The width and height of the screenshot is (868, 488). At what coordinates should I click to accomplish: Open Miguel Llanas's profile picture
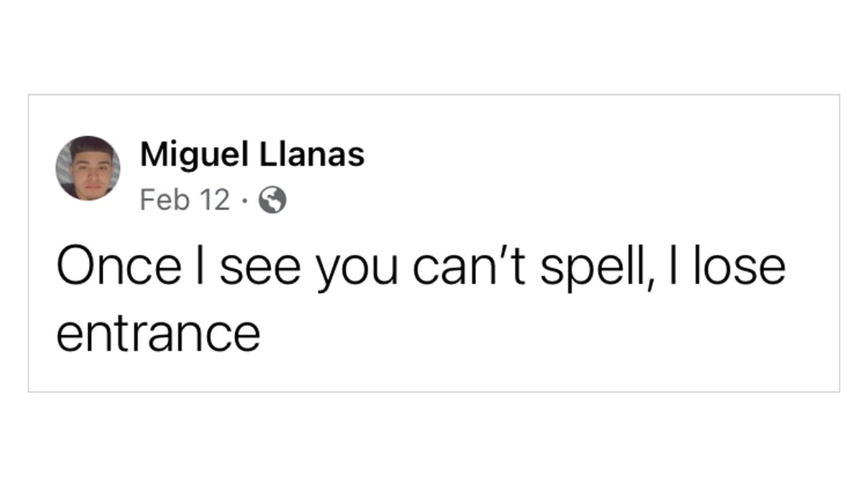pyautogui.click(x=88, y=168)
